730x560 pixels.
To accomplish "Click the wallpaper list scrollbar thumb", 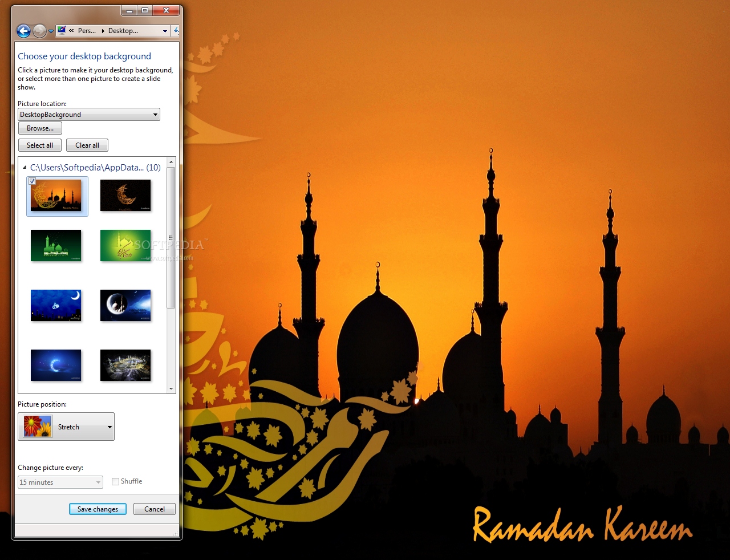I will (171, 238).
